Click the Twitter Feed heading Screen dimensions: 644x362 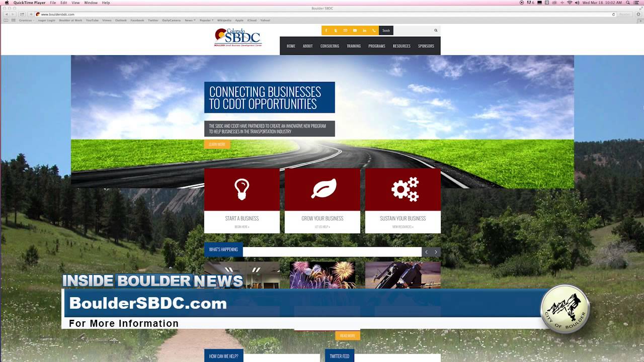click(340, 356)
